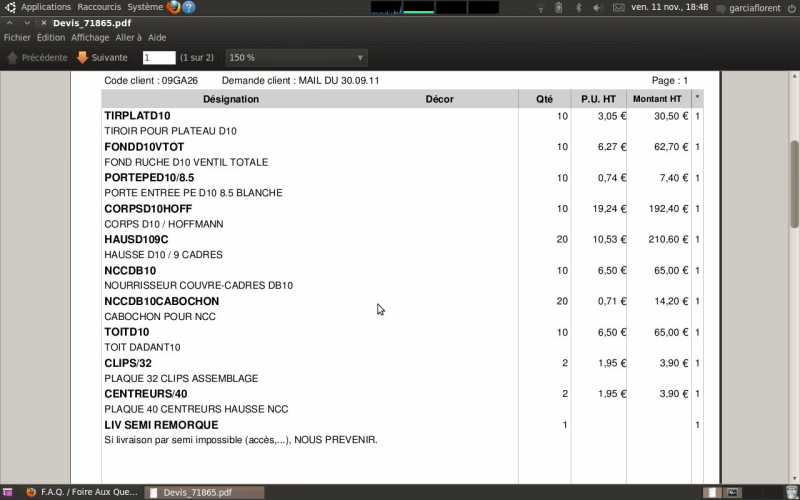
Task: Click the Bluetooth indicator icon
Action: click(x=580, y=7)
